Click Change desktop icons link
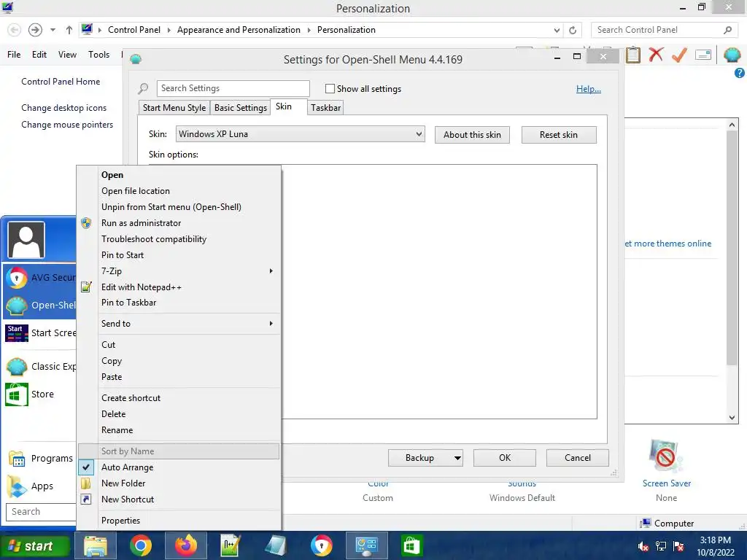Image resolution: width=747 pixels, height=560 pixels. [64, 108]
